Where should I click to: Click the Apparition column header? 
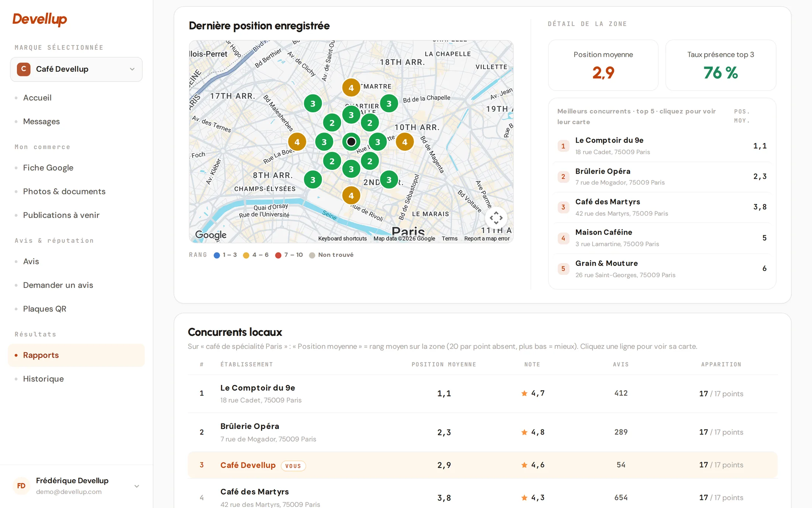pyautogui.click(x=721, y=364)
